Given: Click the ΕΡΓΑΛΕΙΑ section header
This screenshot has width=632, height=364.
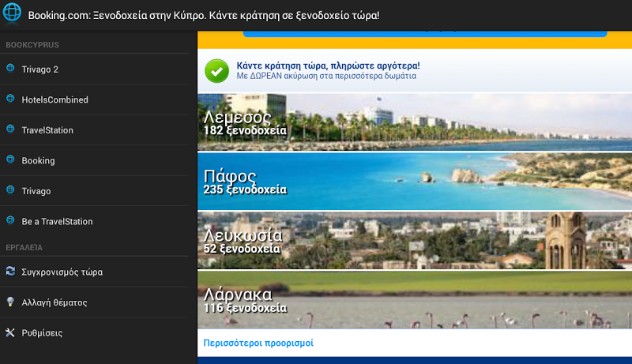Looking at the screenshot, I should click(x=24, y=248).
